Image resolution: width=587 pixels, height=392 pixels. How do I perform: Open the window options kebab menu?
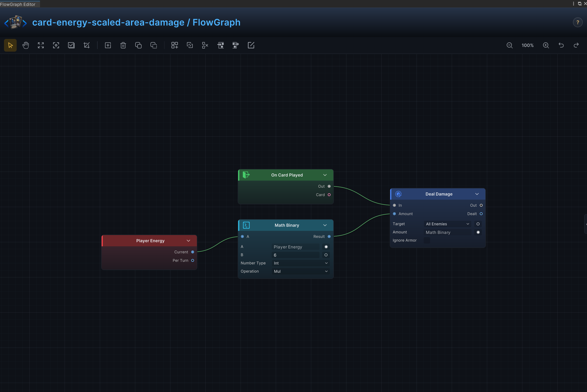pyautogui.click(x=573, y=4)
